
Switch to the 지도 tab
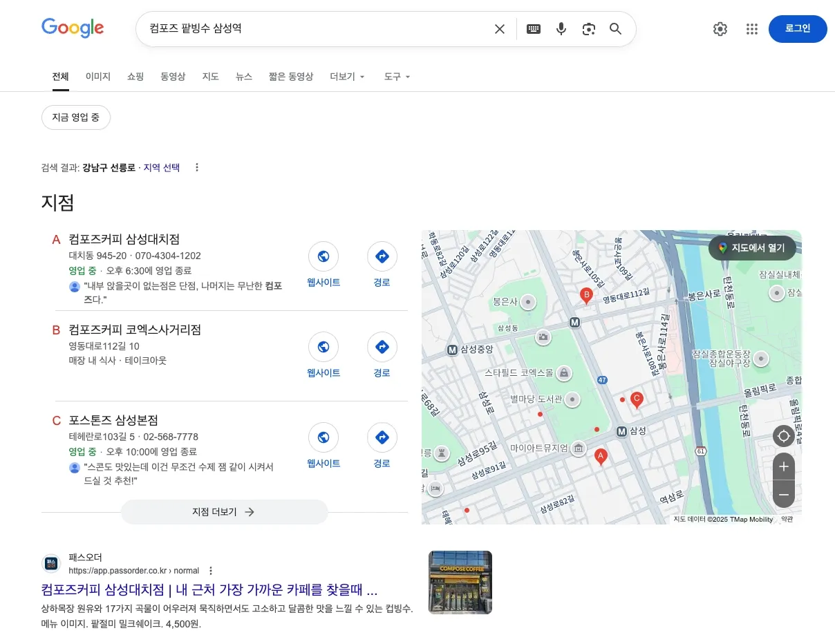tap(210, 77)
